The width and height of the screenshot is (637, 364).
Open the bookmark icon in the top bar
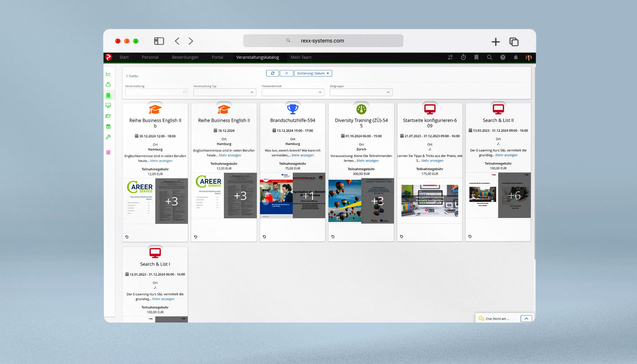[x=476, y=57]
